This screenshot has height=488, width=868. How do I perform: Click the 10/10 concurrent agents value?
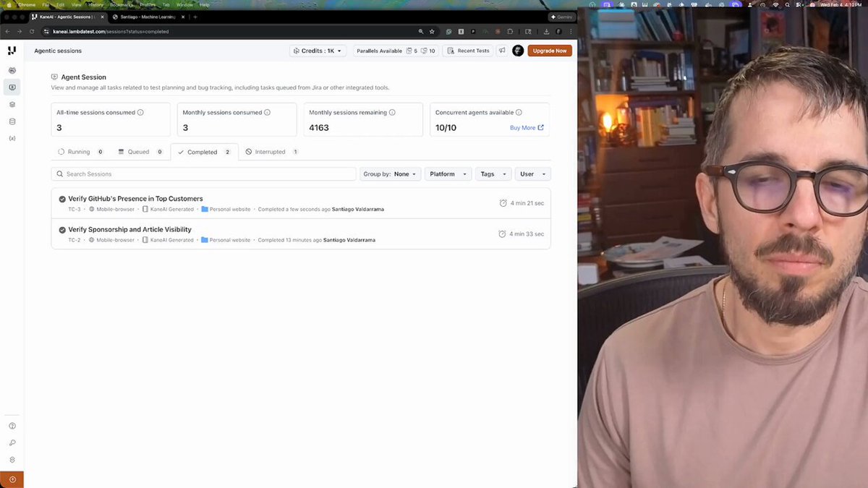coord(446,128)
